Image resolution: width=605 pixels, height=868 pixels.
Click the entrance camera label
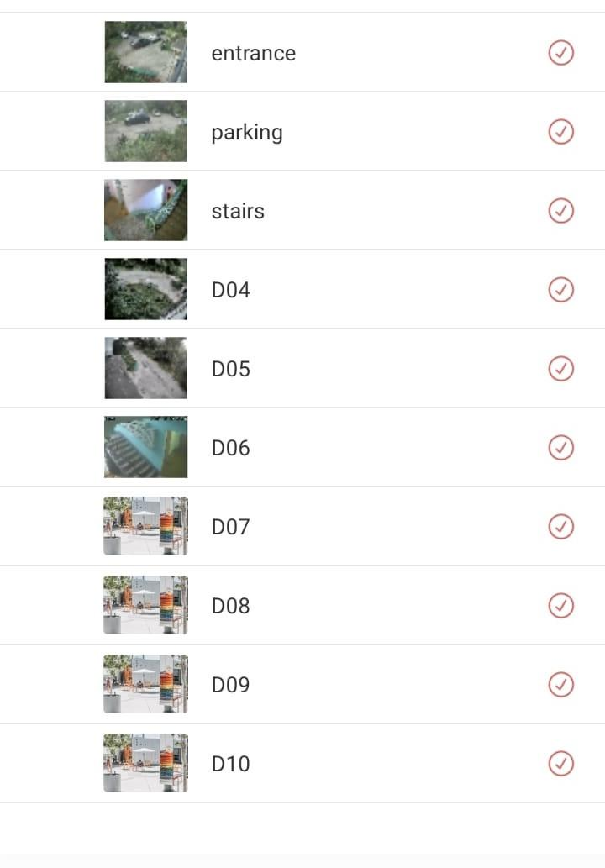253,53
